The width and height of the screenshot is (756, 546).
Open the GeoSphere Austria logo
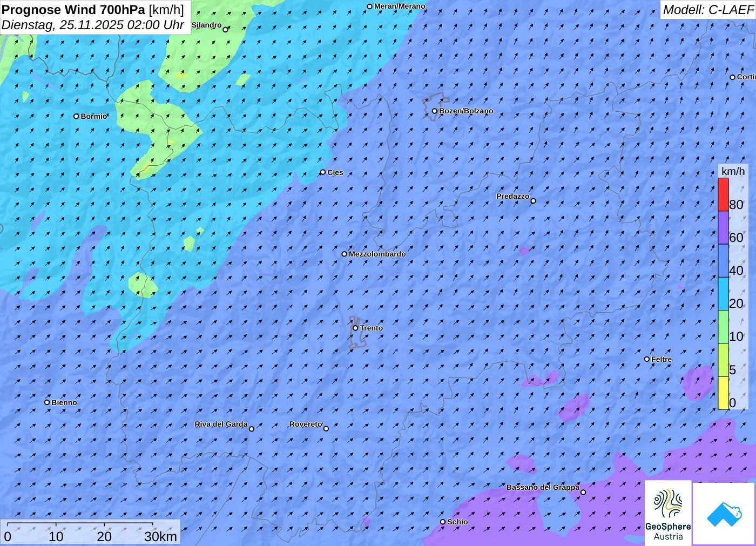(x=668, y=514)
